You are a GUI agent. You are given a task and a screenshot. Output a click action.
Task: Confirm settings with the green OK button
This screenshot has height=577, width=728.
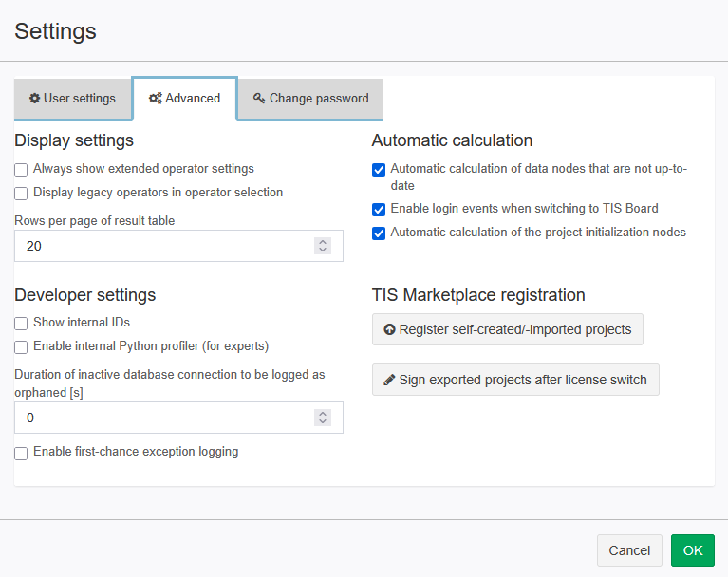(x=693, y=550)
